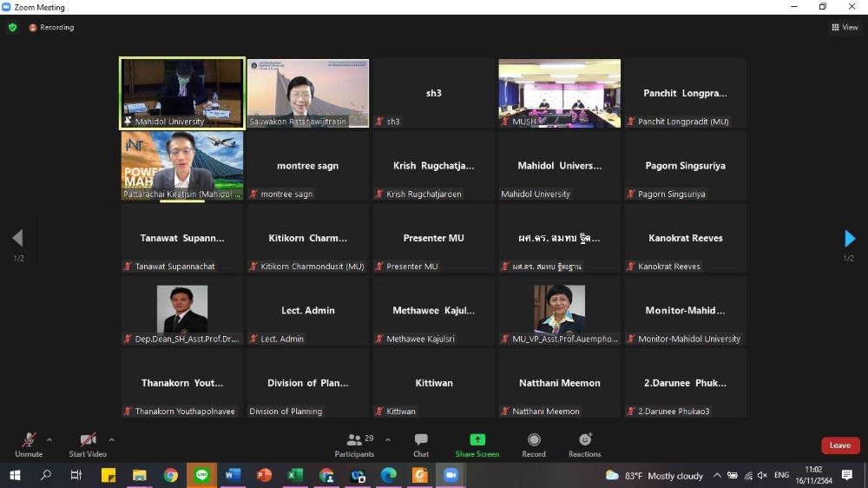Screen dimensions: 868x488
Task: Open the network Wi-Fi tray icon
Action: pos(748,475)
